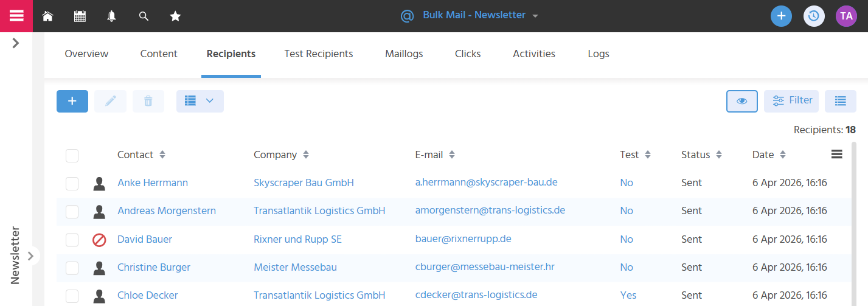Open favorites star icon
Image resolution: width=868 pixels, height=306 pixels.
click(x=175, y=16)
